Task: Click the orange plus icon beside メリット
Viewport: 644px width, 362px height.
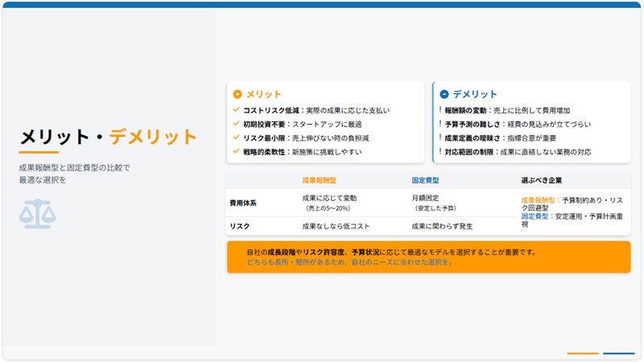Action: tap(237, 94)
